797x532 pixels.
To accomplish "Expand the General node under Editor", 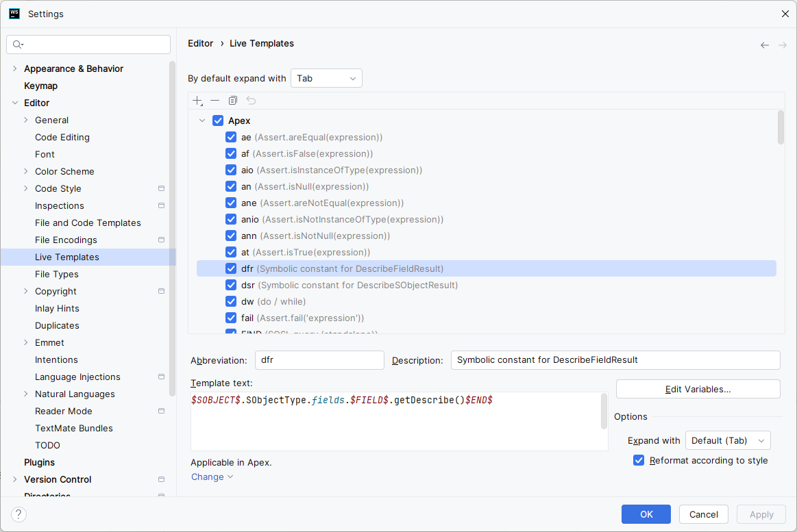I will coord(26,120).
